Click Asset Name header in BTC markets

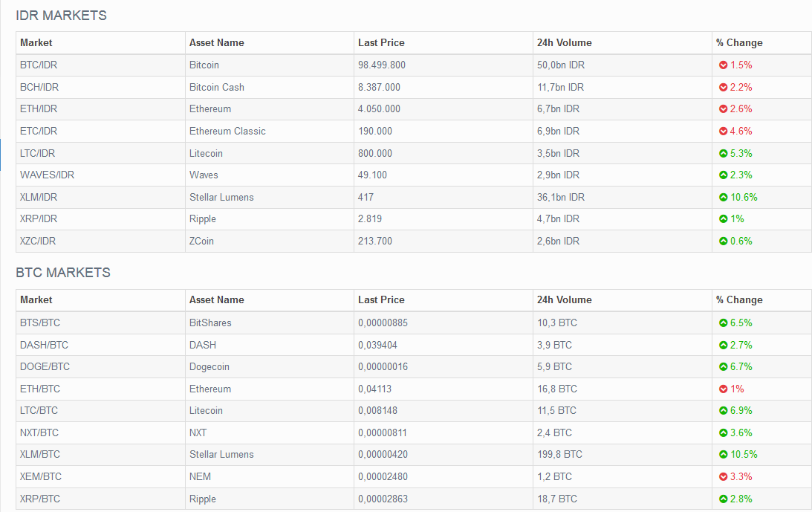pos(216,300)
